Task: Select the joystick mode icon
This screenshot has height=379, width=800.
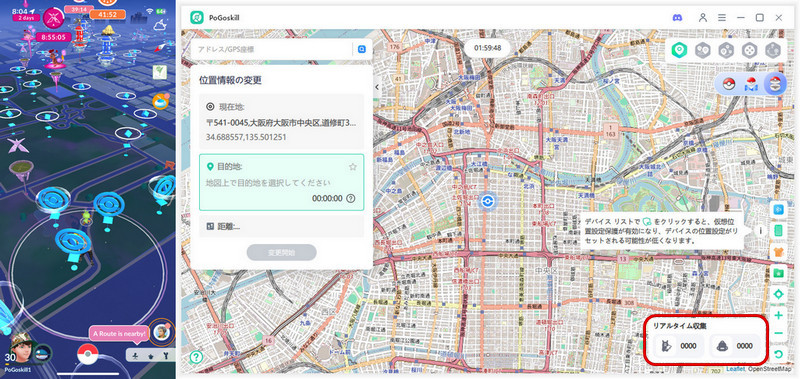Action: [x=749, y=50]
